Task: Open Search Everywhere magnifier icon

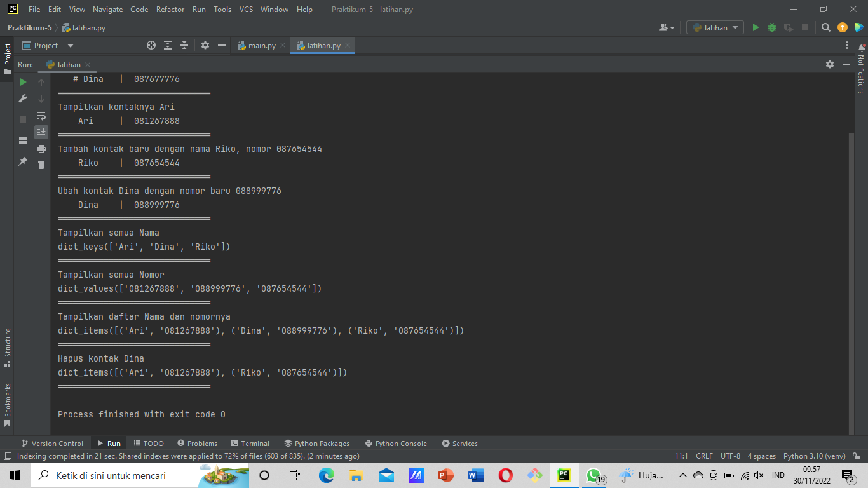Action: tap(826, 27)
